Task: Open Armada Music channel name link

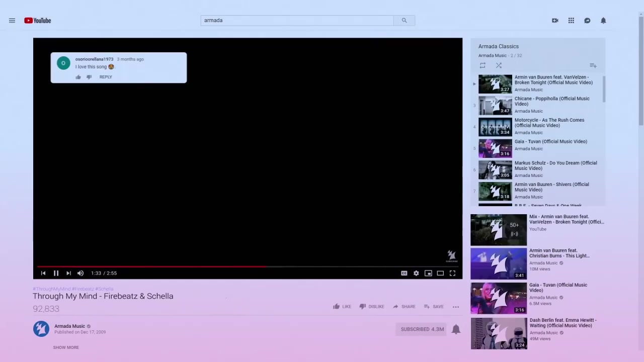Action: (x=70, y=326)
